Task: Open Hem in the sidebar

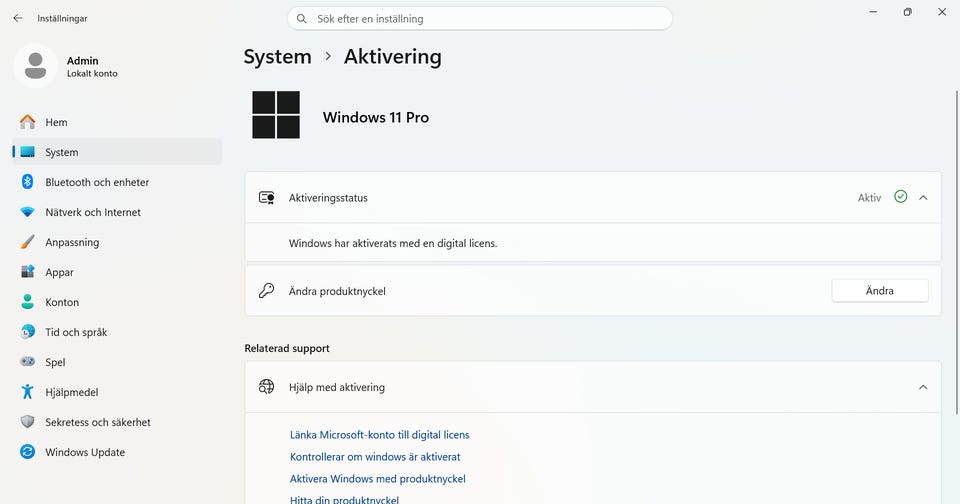Action: (x=117, y=122)
